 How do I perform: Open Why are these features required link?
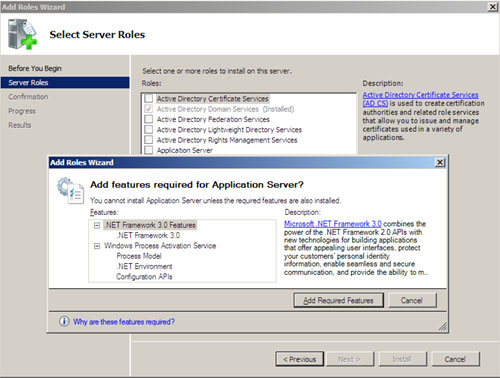(x=124, y=322)
